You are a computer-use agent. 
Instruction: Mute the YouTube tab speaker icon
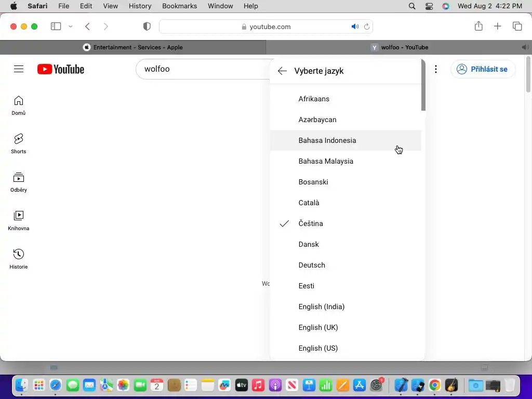525,47
